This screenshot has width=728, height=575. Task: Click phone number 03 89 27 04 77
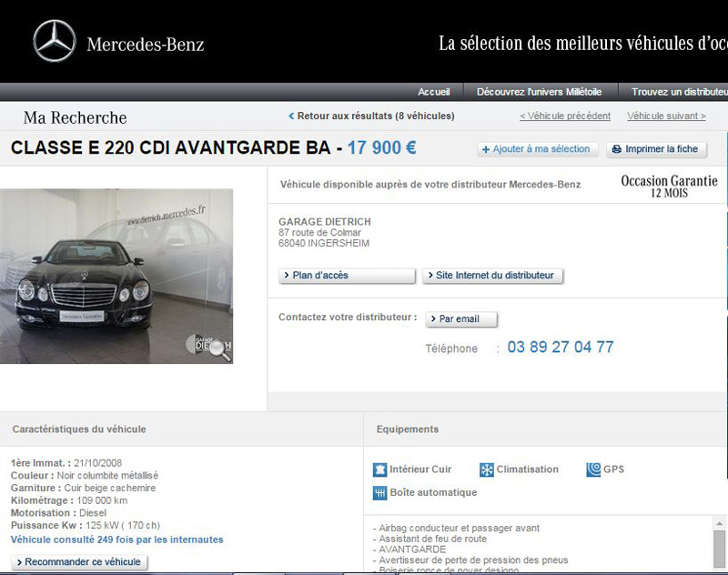tap(561, 348)
